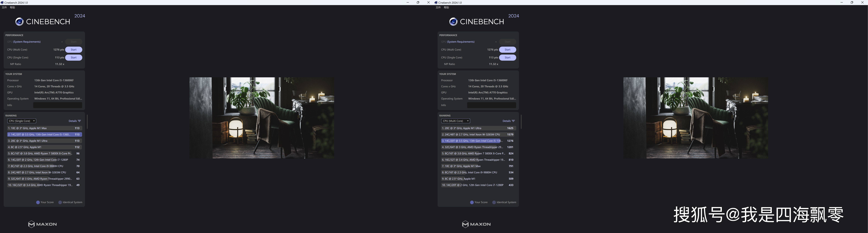The width and height of the screenshot is (868, 233).
Task: Select Threadripper row scoring 810 in right window
Action: pos(478,160)
